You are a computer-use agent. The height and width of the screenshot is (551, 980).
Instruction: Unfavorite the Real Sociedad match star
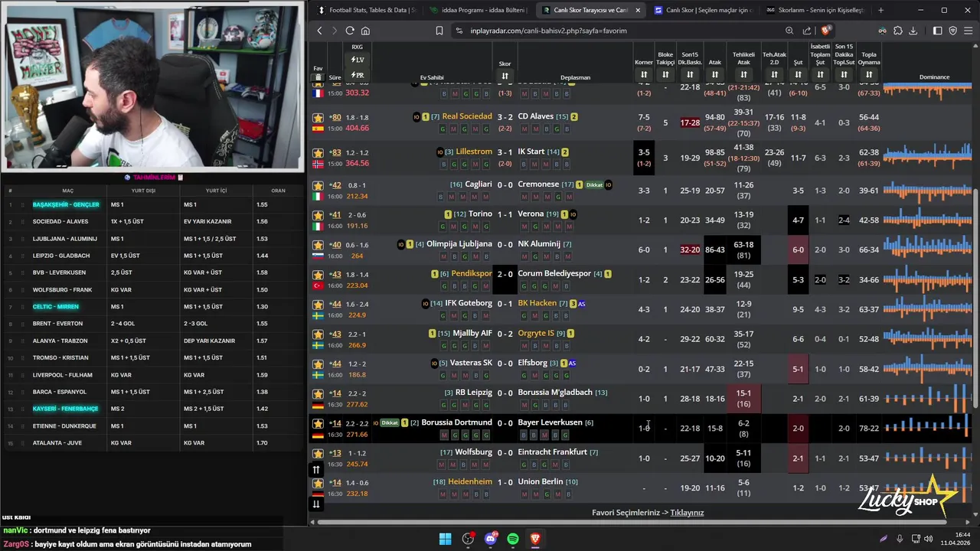pyautogui.click(x=318, y=118)
